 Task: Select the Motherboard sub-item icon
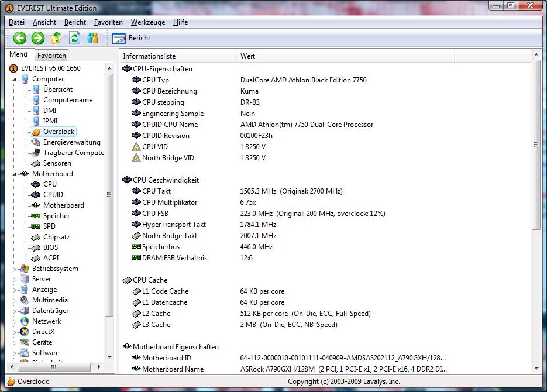pyautogui.click(x=36, y=205)
